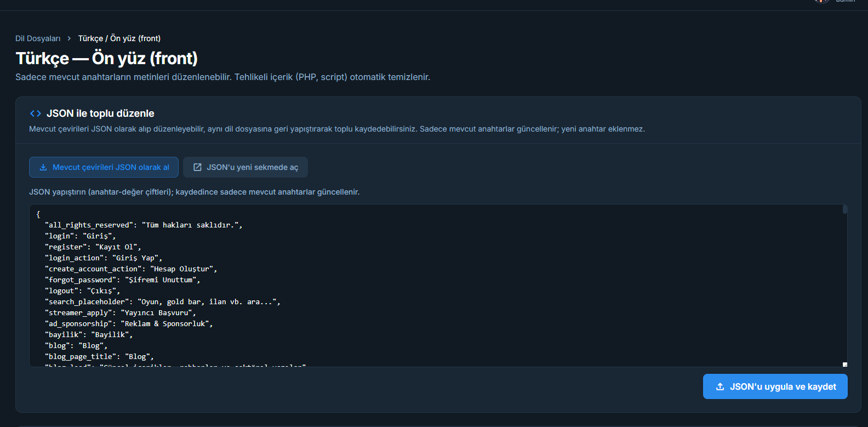Go back to Dil Dosyaları breadcrumb
The height and width of the screenshot is (427, 868).
click(x=38, y=38)
